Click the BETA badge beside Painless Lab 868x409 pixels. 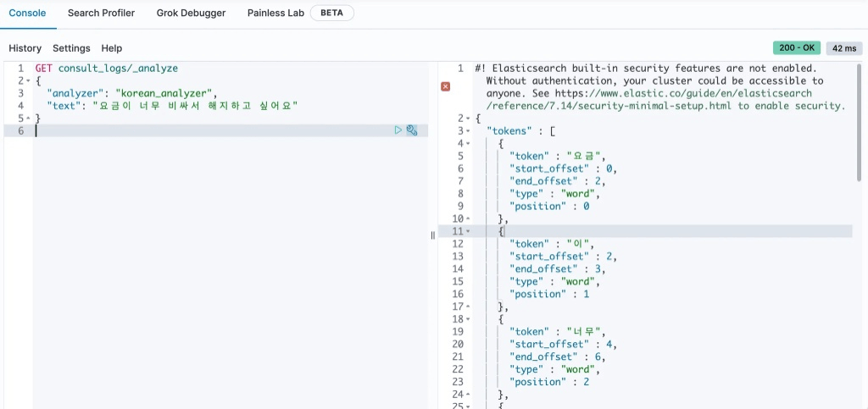(331, 14)
